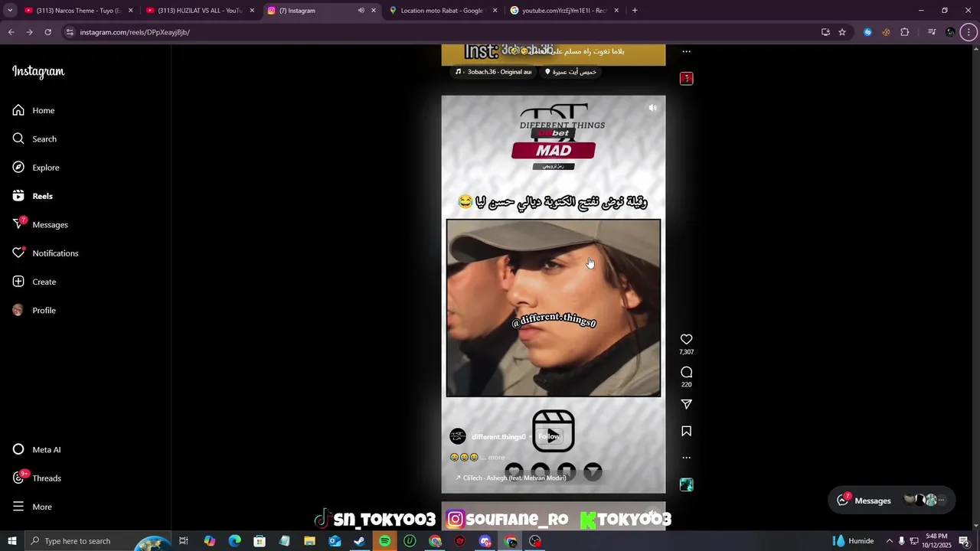
Task: Toggle the reel's sound with speaker icon
Action: (652, 108)
